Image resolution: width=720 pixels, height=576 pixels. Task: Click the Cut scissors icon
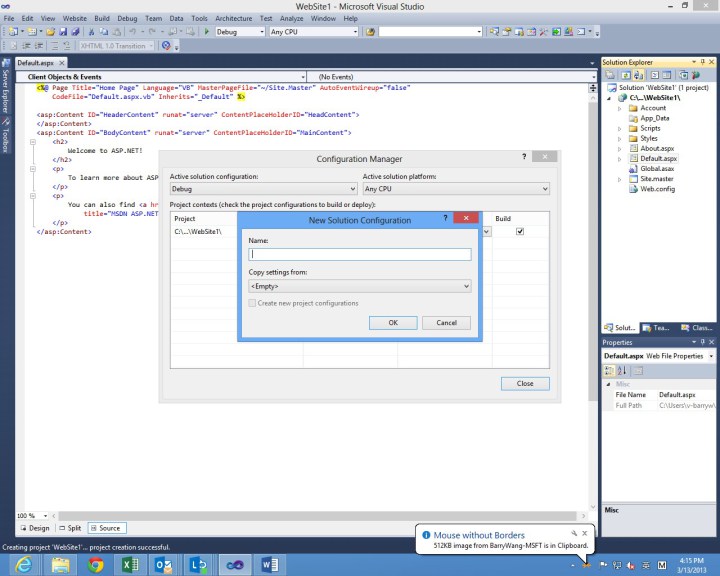(91, 32)
